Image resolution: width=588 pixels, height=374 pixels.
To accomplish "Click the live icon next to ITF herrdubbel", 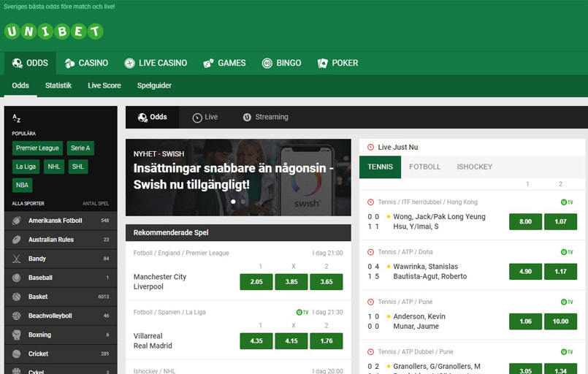I will [370, 202].
